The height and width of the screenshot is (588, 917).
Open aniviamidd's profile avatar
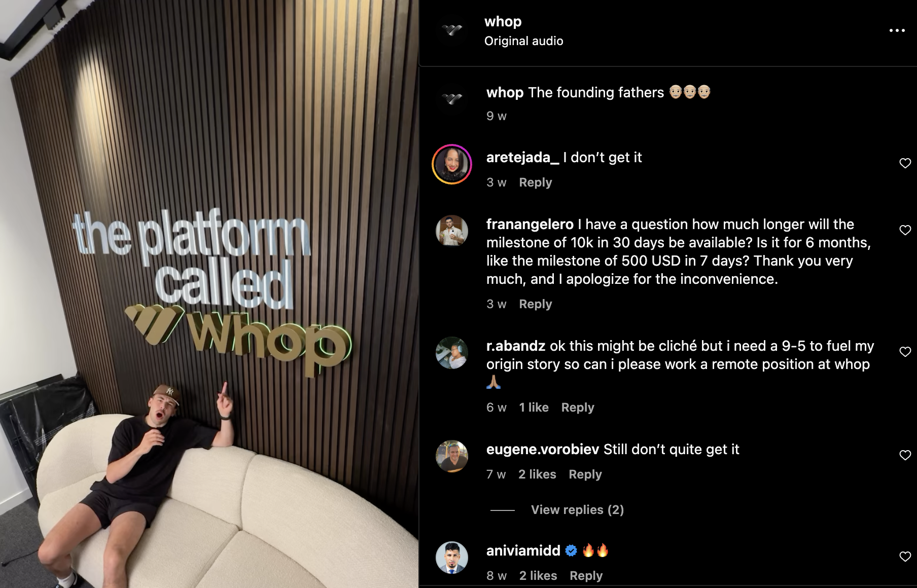pyautogui.click(x=452, y=558)
